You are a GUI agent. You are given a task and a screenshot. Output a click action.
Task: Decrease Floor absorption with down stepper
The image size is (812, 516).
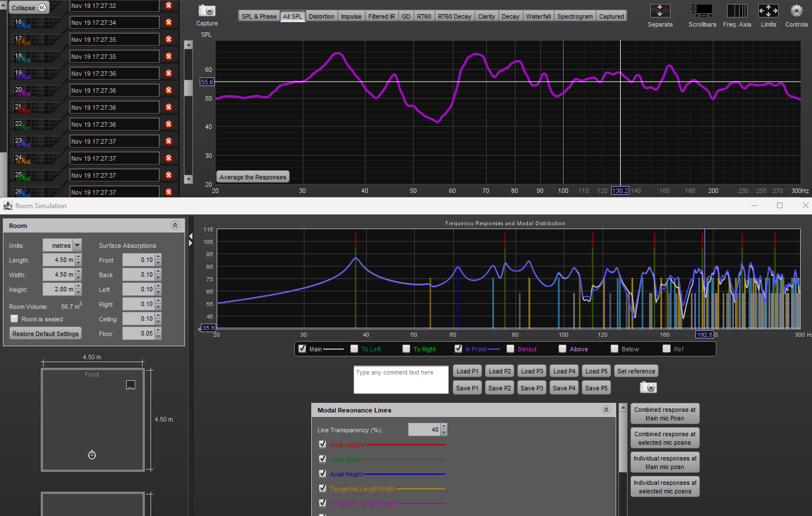(x=158, y=337)
